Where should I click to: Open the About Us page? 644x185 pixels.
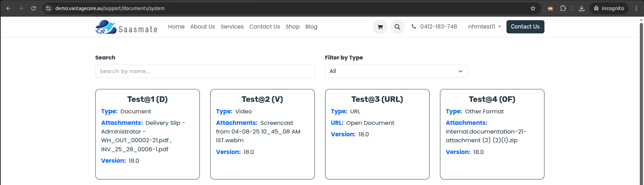(202, 27)
